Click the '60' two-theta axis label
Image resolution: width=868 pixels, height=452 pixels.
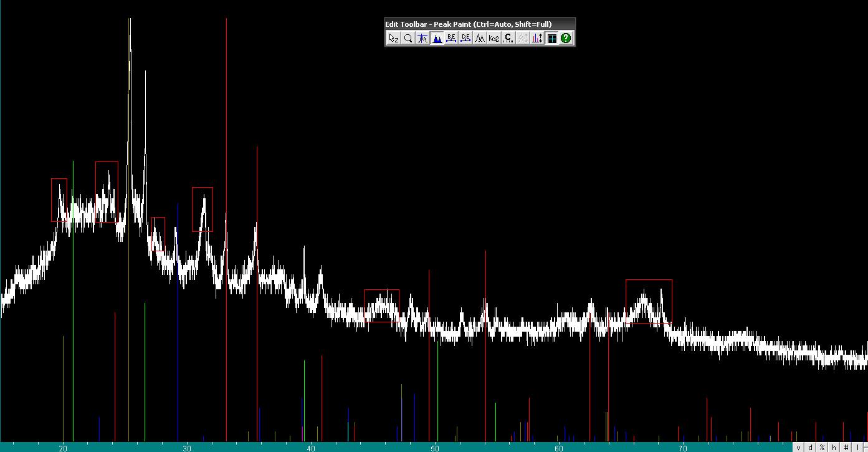pyautogui.click(x=559, y=448)
